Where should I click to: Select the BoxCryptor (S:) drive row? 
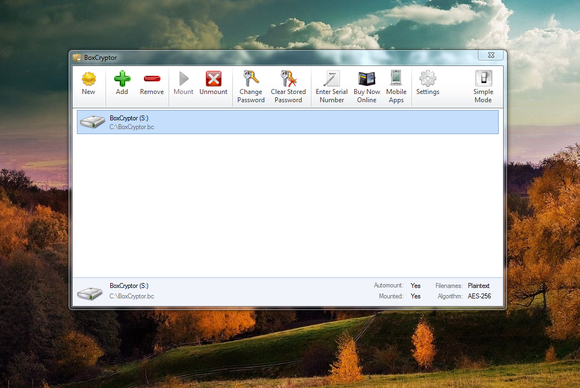pos(288,122)
